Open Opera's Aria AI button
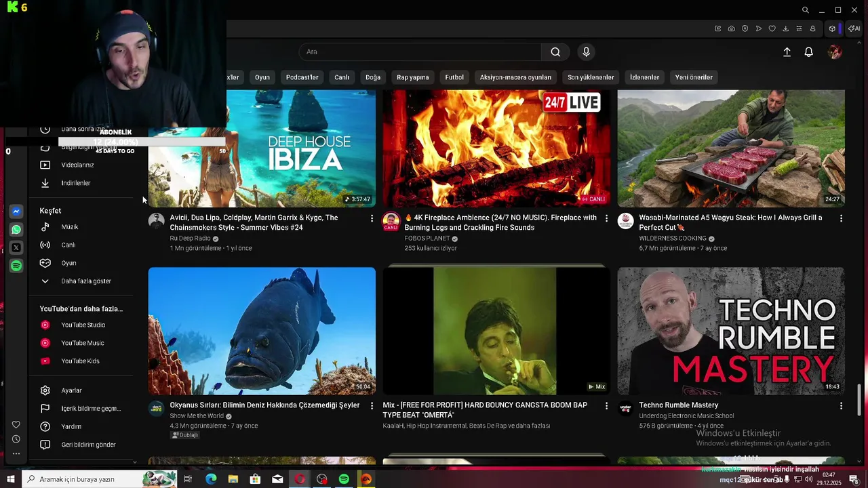Viewport: 868px width, 488px height. click(854, 28)
